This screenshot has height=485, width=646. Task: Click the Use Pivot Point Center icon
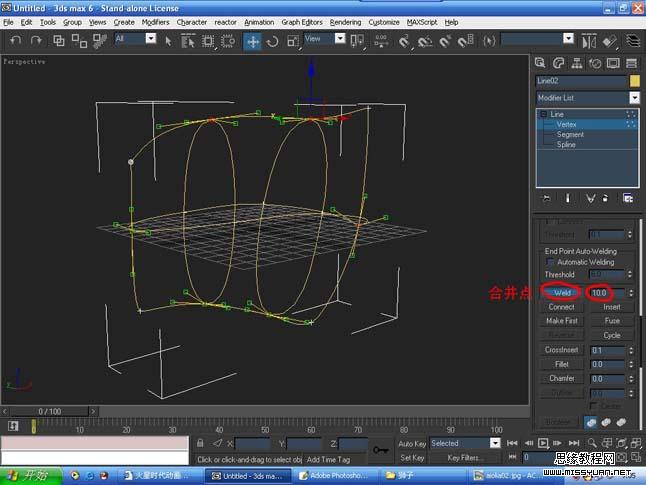pyautogui.click(x=357, y=41)
